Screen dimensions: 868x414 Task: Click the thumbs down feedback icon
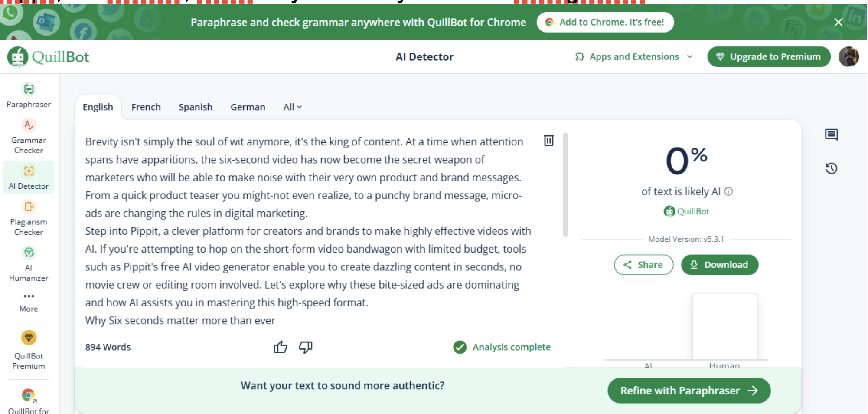point(305,347)
